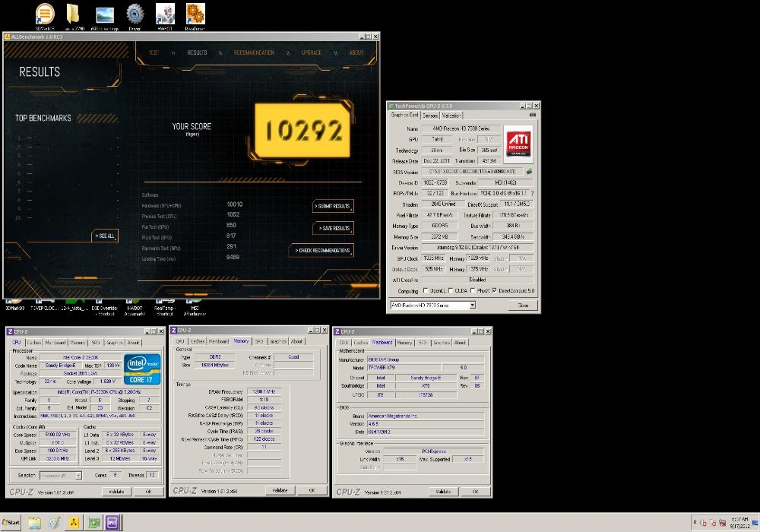Screen dimensions: 760x532
Task: Click the TOVER CLOCK desktop shortcut
Action: (x=43, y=306)
